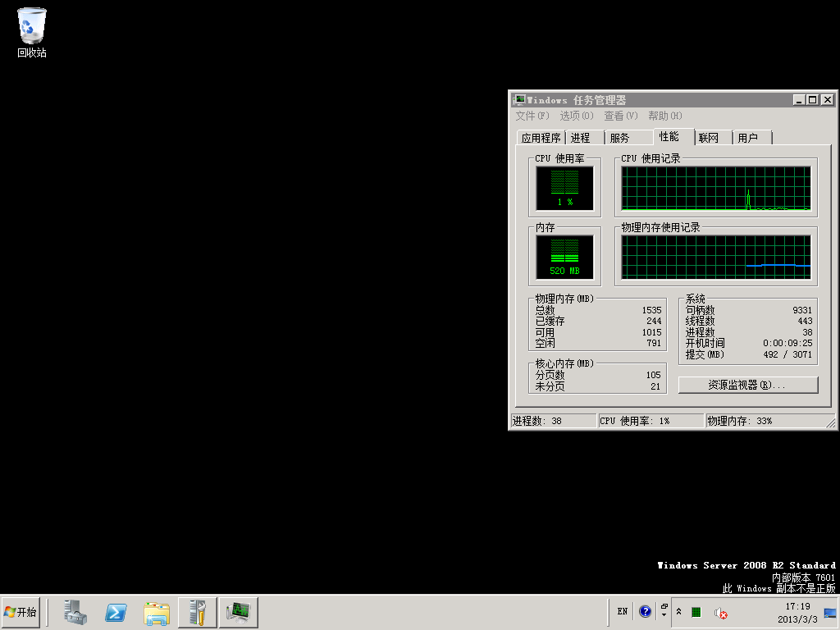Click the CPU 使用记录 history graph
Viewport: 840px width, 630px height.
pyautogui.click(x=715, y=188)
